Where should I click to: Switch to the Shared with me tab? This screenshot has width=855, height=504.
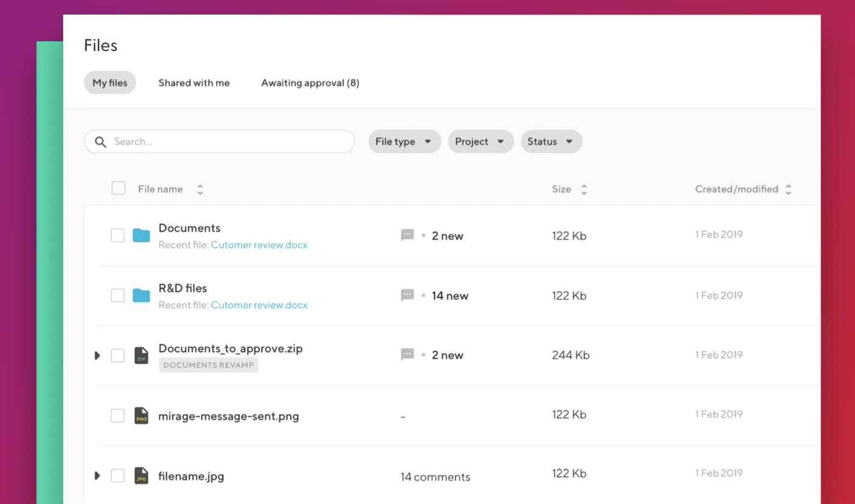(194, 83)
